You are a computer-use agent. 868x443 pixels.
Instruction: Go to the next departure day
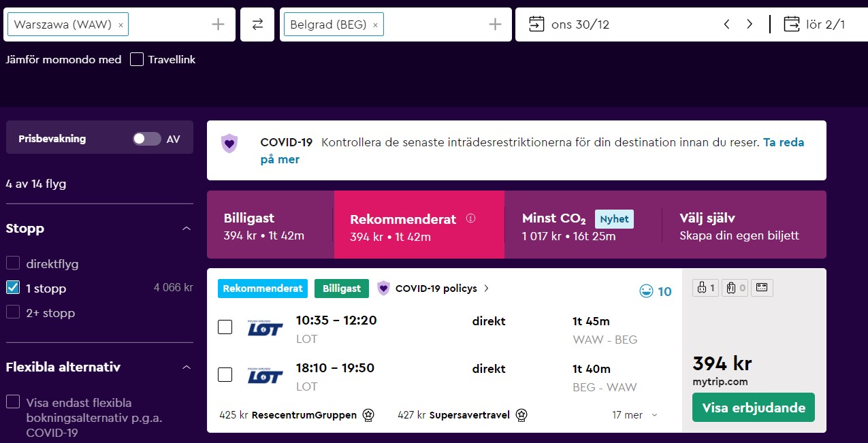coord(750,24)
